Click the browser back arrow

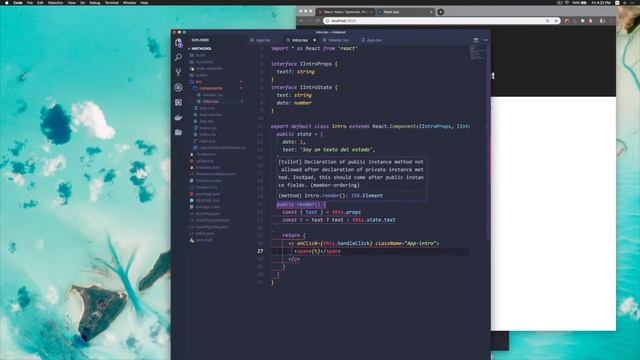click(302, 20)
